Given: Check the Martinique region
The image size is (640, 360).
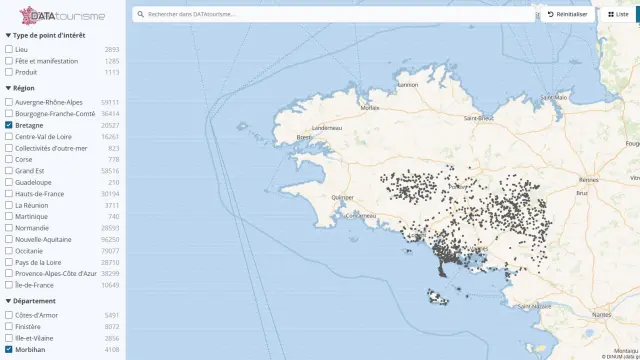Looking at the screenshot, I should tap(9, 216).
